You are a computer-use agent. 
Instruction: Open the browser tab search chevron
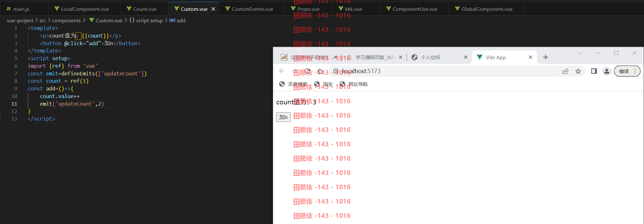(580, 53)
